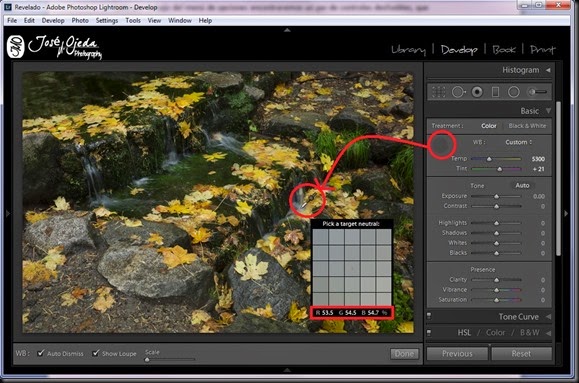The image size is (579, 383).
Task: Switch to the Develop module
Action: point(459,50)
